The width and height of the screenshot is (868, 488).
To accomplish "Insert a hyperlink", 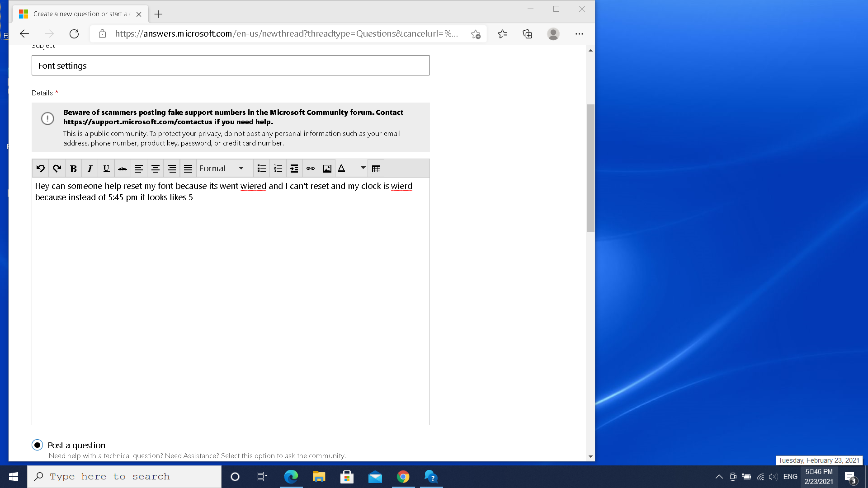I will tap(311, 169).
